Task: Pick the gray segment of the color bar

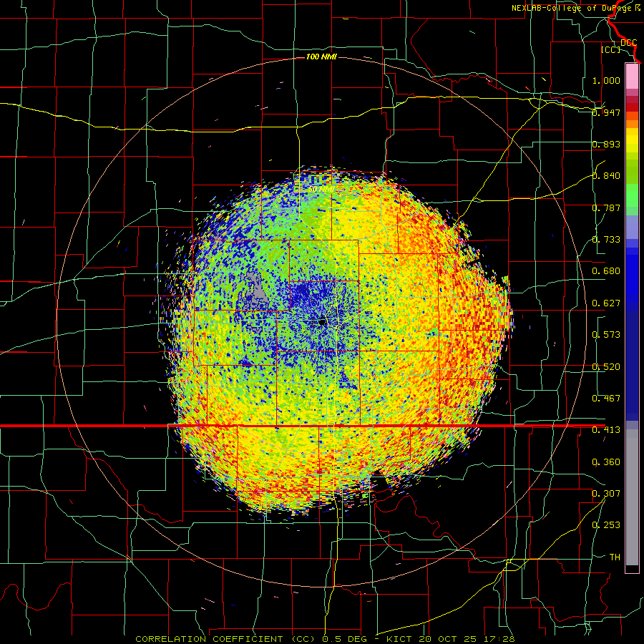Action: [632, 497]
